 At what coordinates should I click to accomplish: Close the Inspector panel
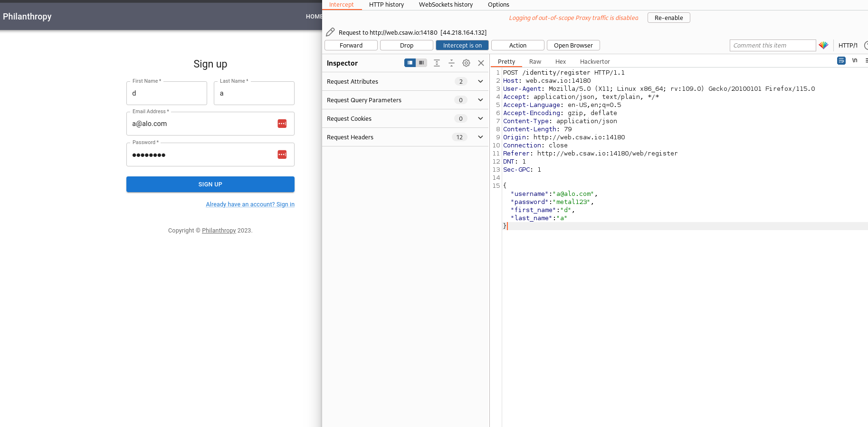(x=481, y=63)
